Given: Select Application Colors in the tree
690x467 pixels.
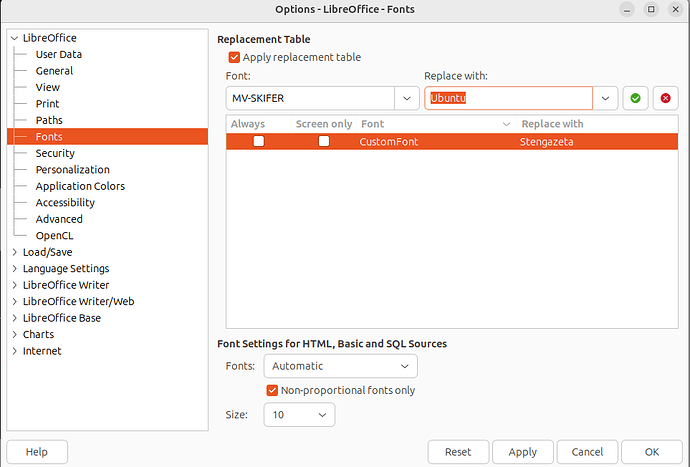Looking at the screenshot, I should pos(79,186).
